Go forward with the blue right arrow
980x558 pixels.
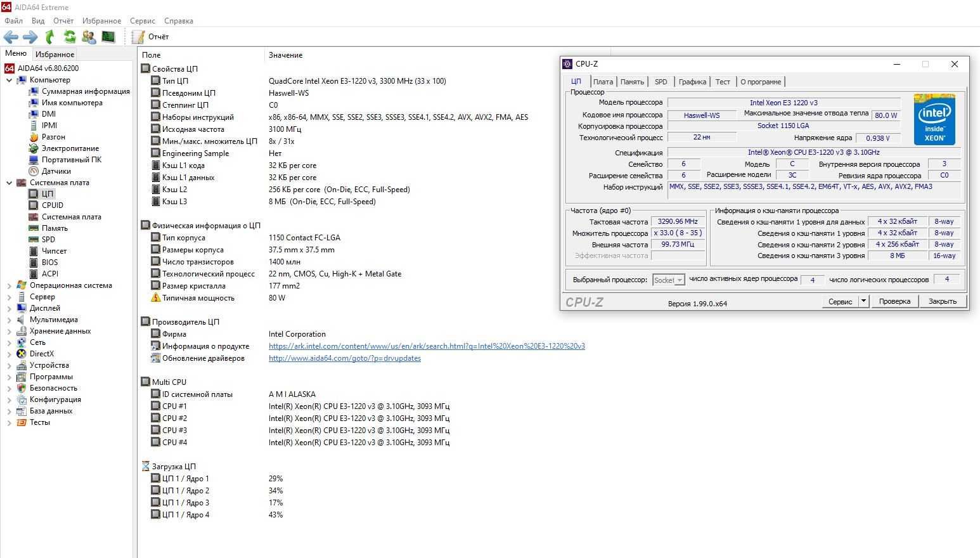pyautogui.click(x=30, y=37)
